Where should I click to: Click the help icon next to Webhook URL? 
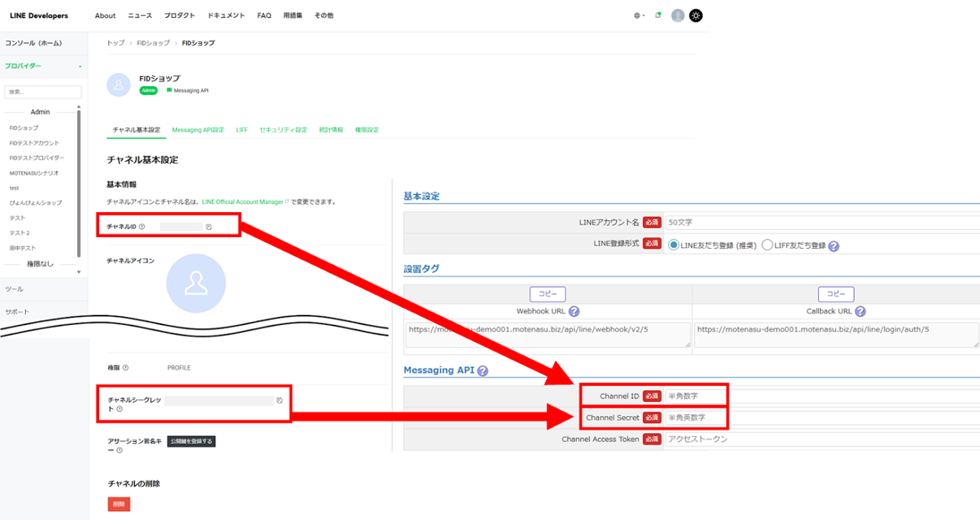coord(574,311)
